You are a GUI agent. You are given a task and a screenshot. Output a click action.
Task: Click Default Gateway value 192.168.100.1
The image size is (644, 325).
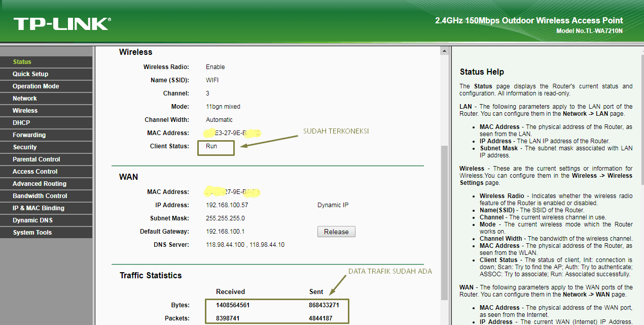[x=225, y=232]
